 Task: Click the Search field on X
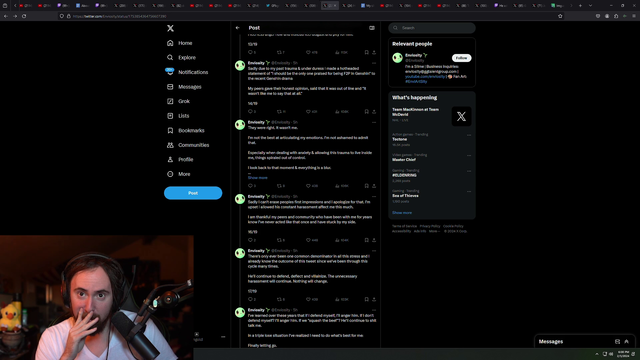432,28
